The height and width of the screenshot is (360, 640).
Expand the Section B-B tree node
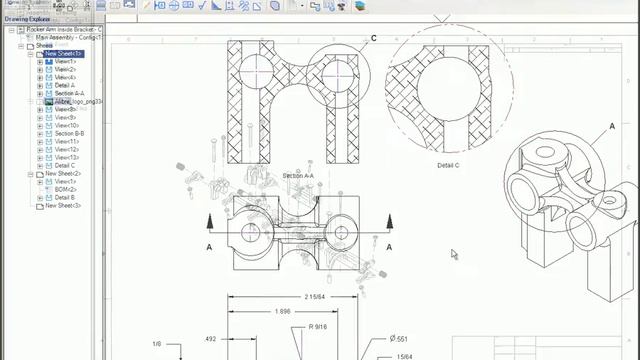coord(40,134)
